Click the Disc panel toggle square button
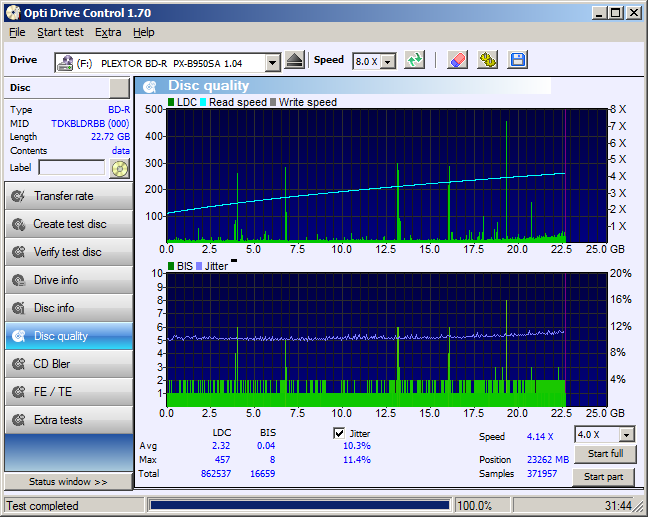The height and width of the screenshot is (517, 648). click(x=119, y=88)
